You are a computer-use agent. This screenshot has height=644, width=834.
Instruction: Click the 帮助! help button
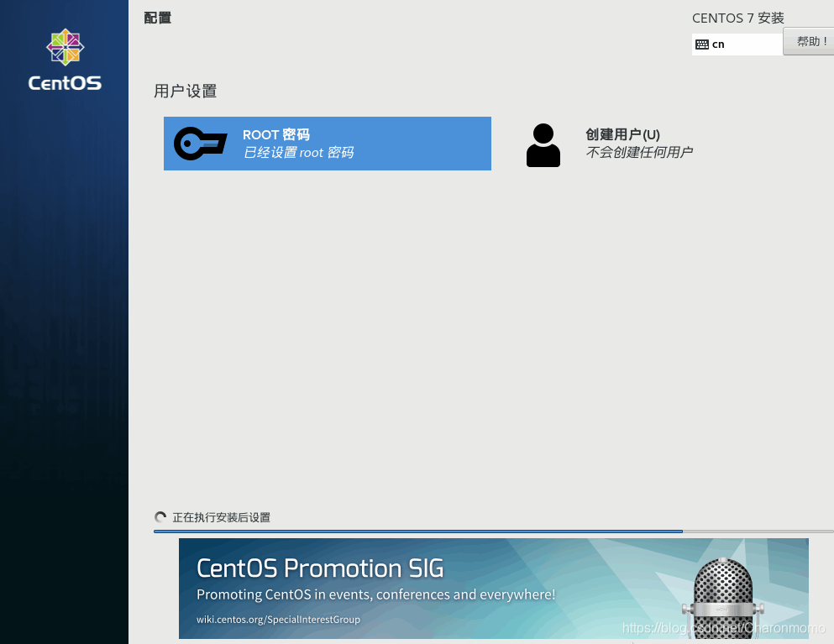(x=810, y=41)
